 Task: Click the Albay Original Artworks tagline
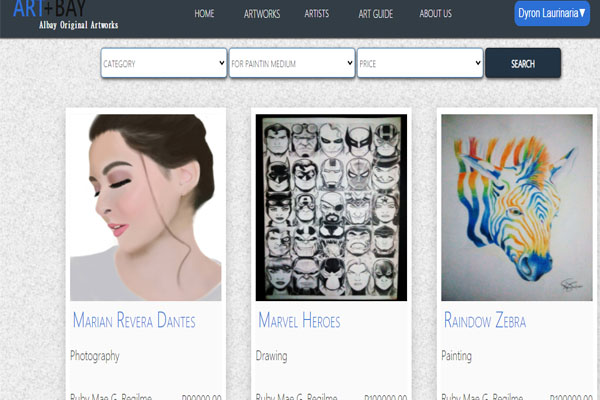tap(78, 25)
